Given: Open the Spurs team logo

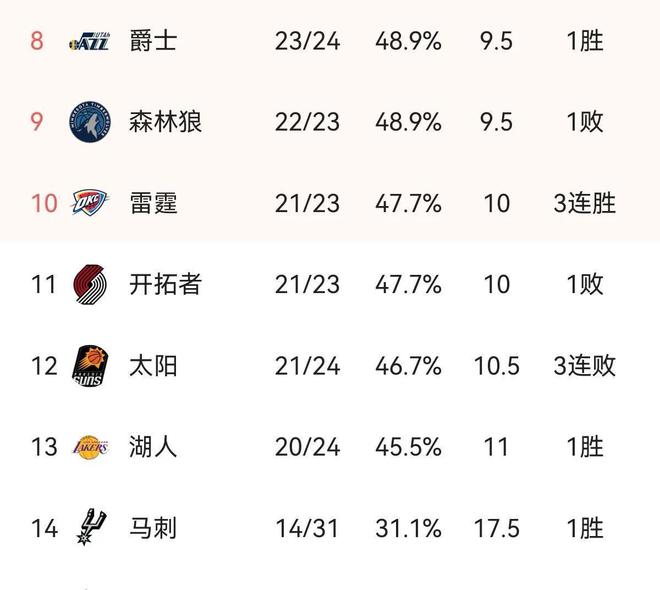Looking at the screenshot, I should coord(90,527).
